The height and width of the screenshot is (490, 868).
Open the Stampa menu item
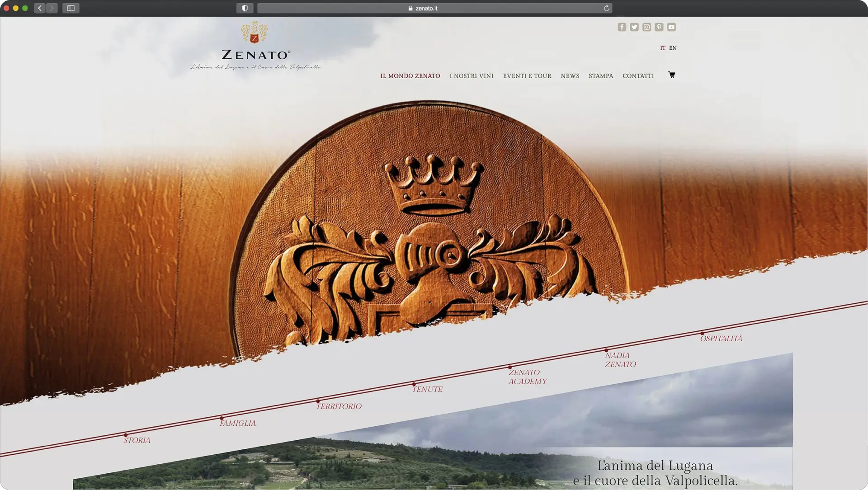click(x=601, y=76)
